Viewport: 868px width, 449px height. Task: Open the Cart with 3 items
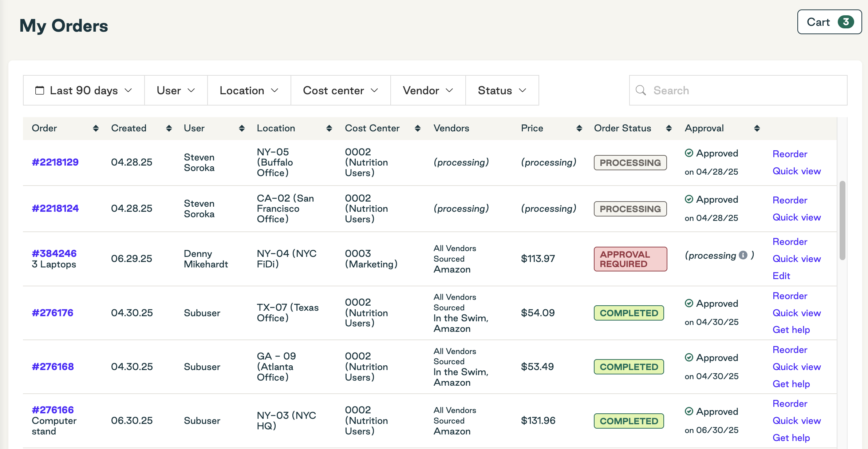click(829, 22)
